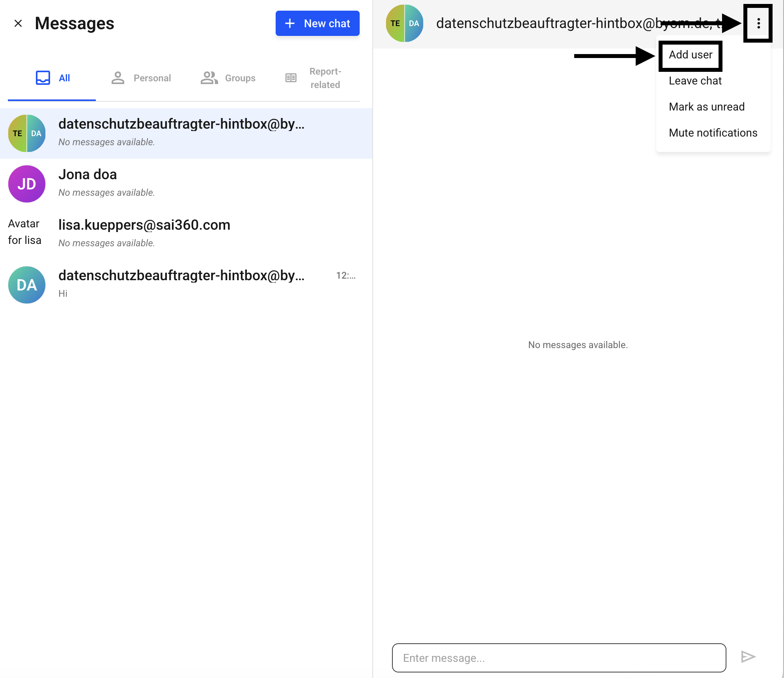The image size is (784, 678).
Task: Click the New chat button
Action: 317,24
